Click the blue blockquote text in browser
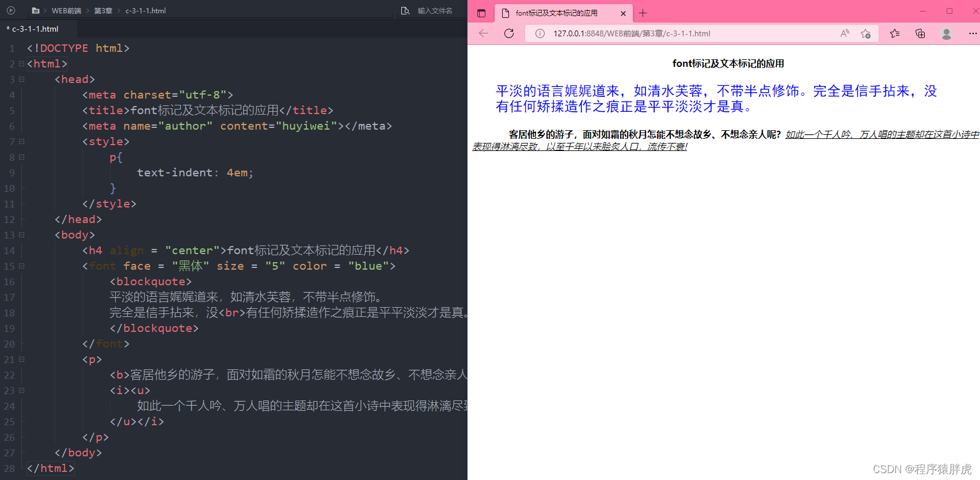 716,99
